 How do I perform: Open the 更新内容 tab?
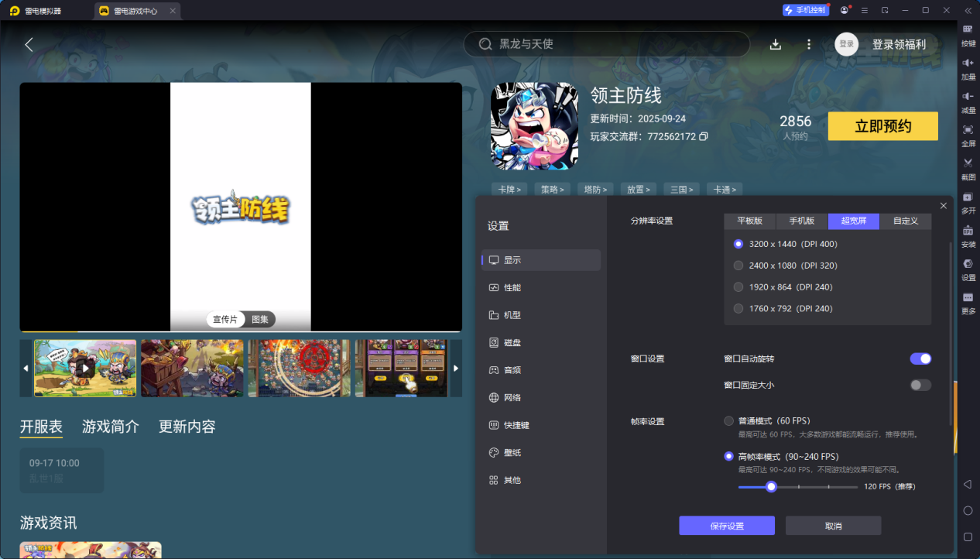coord(186,426)
